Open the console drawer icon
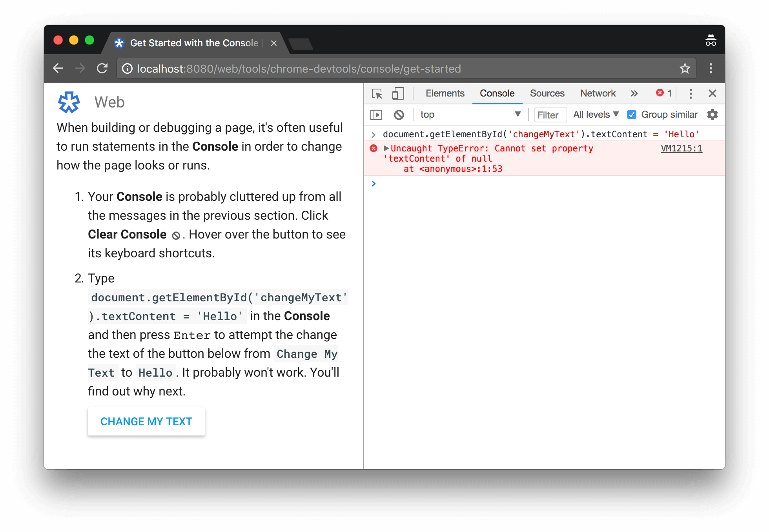Screen dimensions: 769x532 (x=376, y=115)
